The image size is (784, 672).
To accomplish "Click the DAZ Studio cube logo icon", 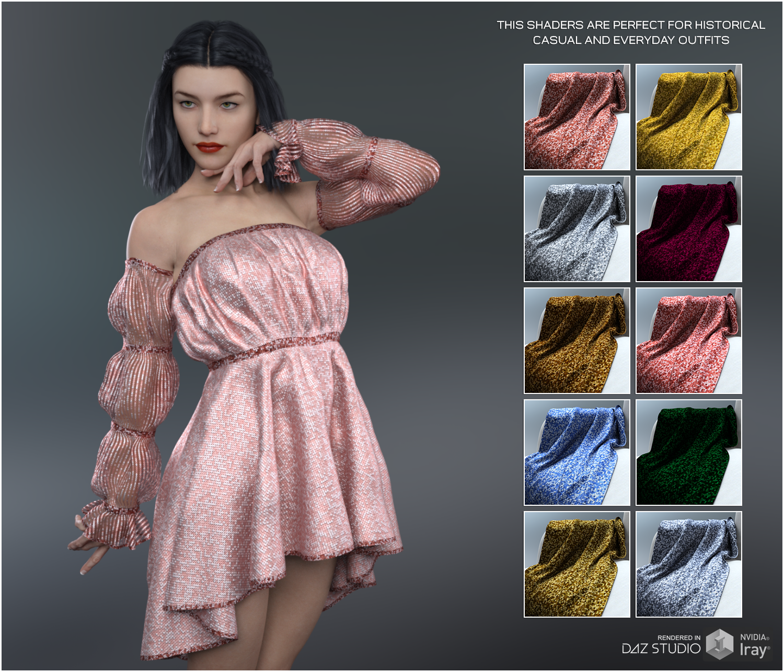I will point(720,644).
